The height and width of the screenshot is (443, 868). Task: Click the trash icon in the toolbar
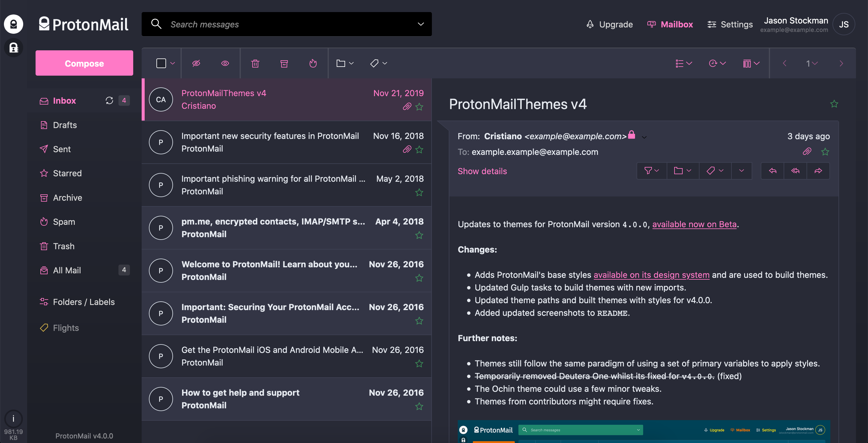pyautogui.click(x=255, y=63)
